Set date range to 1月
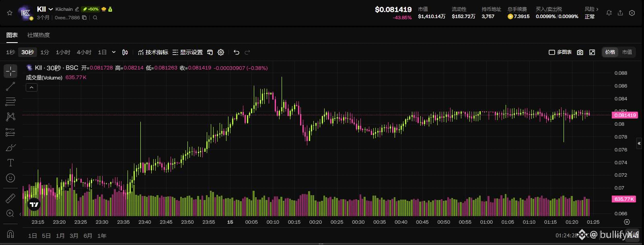Image resolution: width=644 pixels, height=245 pixels. point(60,236)
